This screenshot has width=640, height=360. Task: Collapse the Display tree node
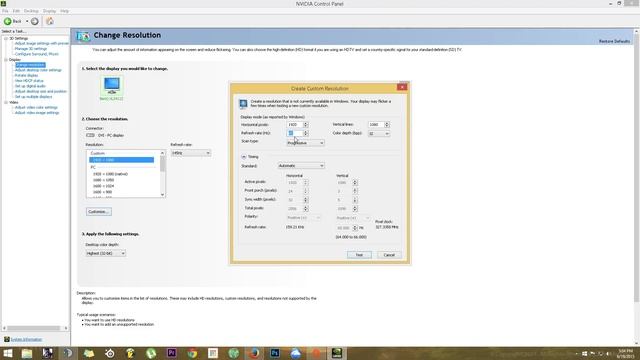point(6,60)
